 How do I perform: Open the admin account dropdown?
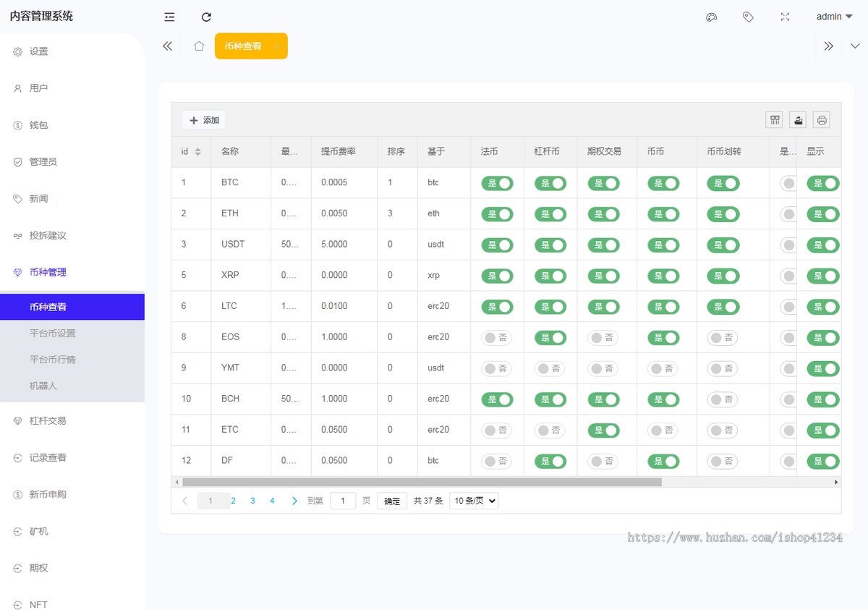pyautogui.click(x=833, y=17)
